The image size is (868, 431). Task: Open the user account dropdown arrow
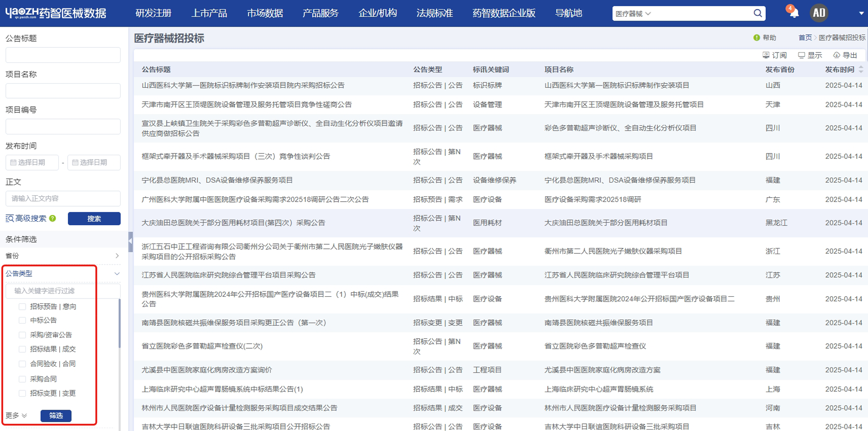(x=861, y=14)
